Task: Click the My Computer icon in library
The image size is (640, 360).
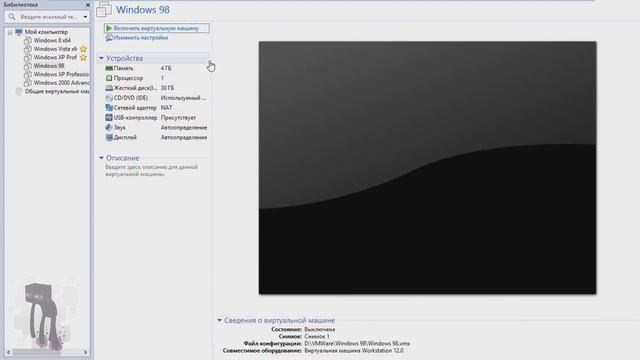Action: pos(19,32)
